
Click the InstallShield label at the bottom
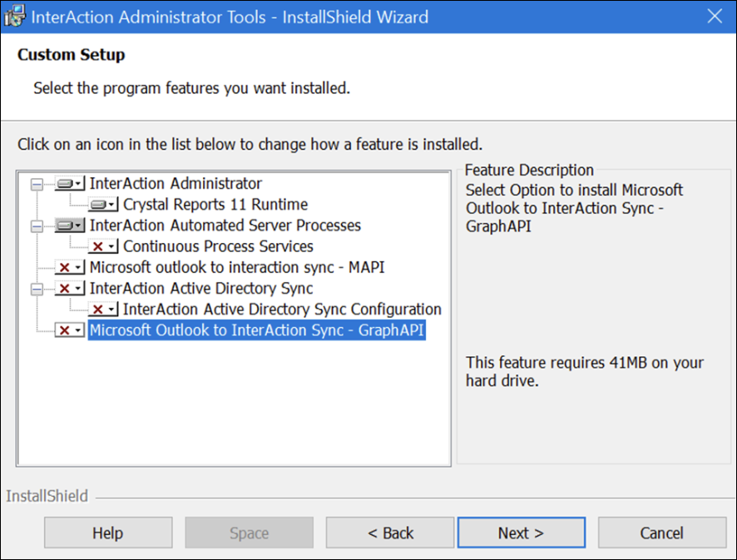click(x=47, y=496)
